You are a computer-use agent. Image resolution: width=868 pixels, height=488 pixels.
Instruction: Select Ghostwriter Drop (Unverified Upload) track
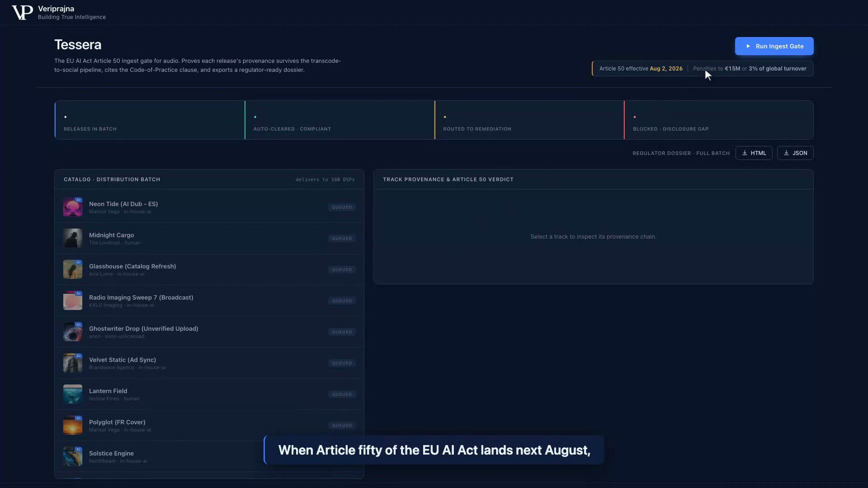pos(209,332)
